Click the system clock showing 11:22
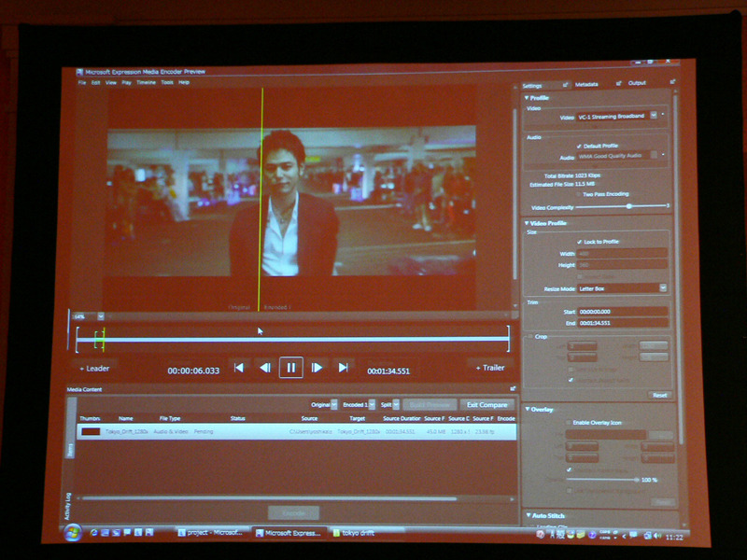This screenshot has height=560, width=747. (674, 538)
